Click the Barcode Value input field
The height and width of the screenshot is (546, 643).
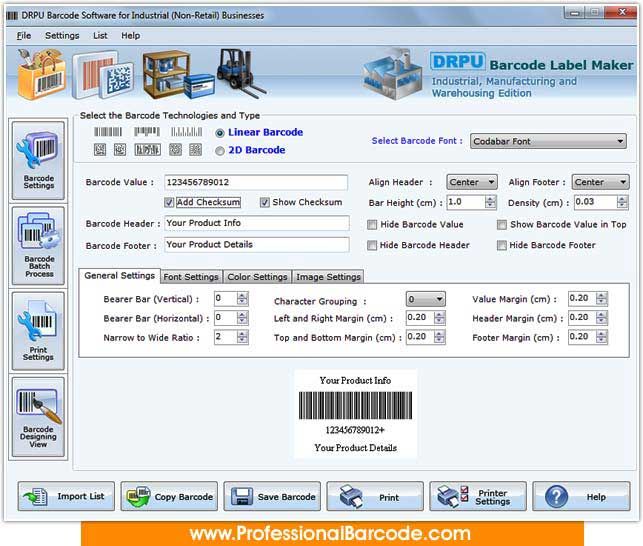pyautogui.click(x=256, y=182)
